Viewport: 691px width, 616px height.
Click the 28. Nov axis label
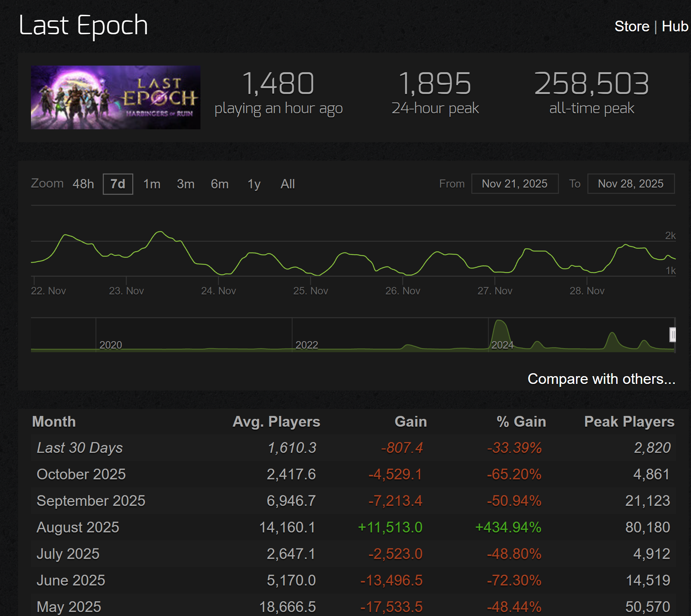pyautogui.click(x=587, y=291)
